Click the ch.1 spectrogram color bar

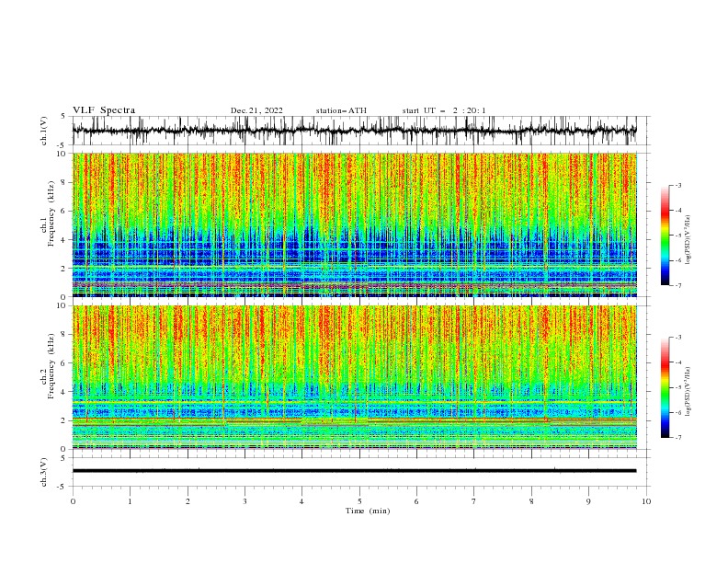(665, 236)
